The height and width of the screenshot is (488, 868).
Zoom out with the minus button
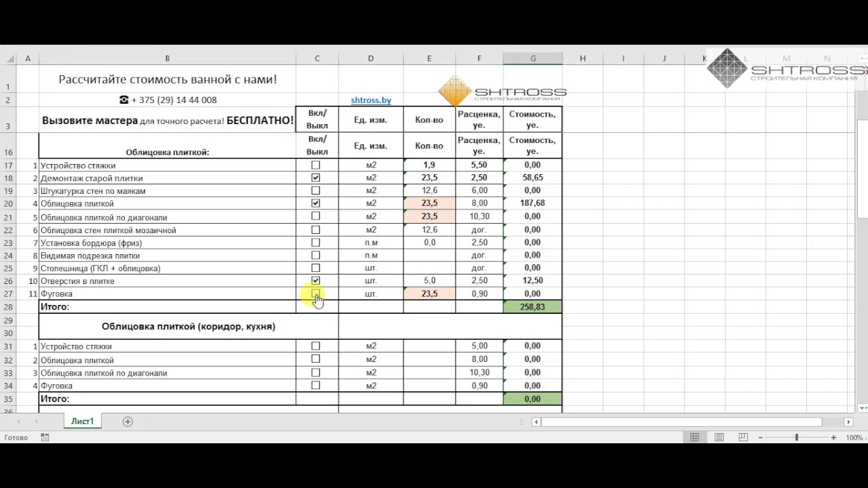pyautogui.click(x=760, y=438)
